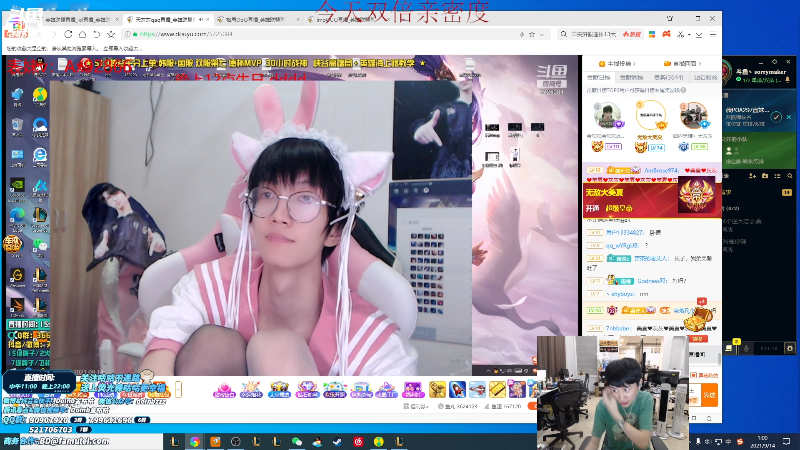Open the golden treasure chest in chat
The image size is (800, 450).
[x=698, y=319]
